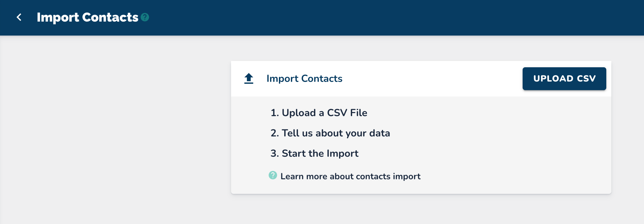Go back using the header chevron arrow
Viewport: 644px width, 224px height.
pos(19,17)
